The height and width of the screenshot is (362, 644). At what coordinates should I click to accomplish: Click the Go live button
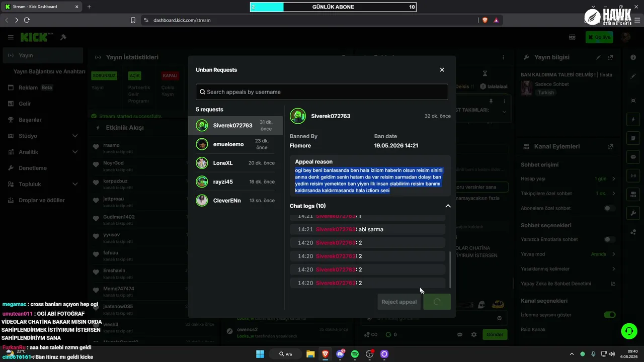(599, 37)
